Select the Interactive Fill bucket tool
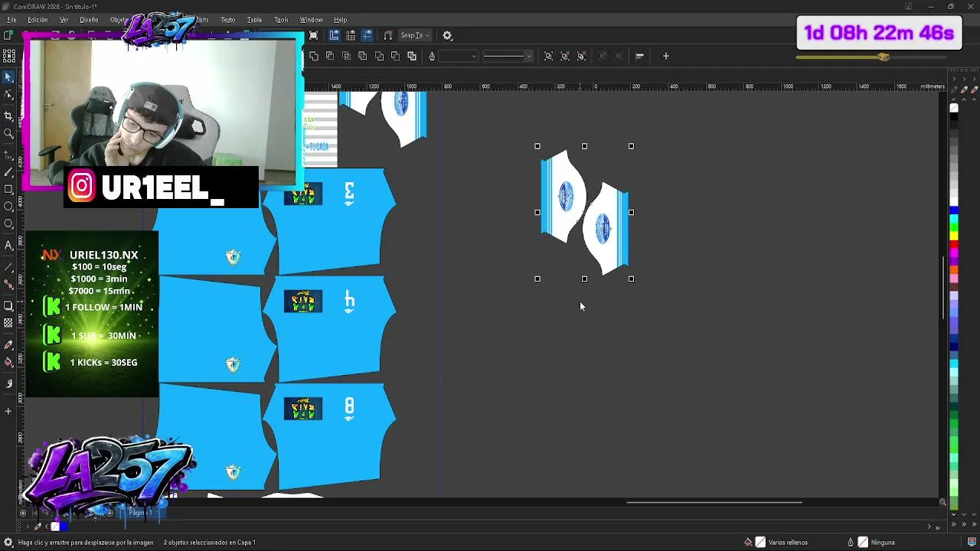Image resolution: width=980 pixels, height=551 pixels. 8,363
